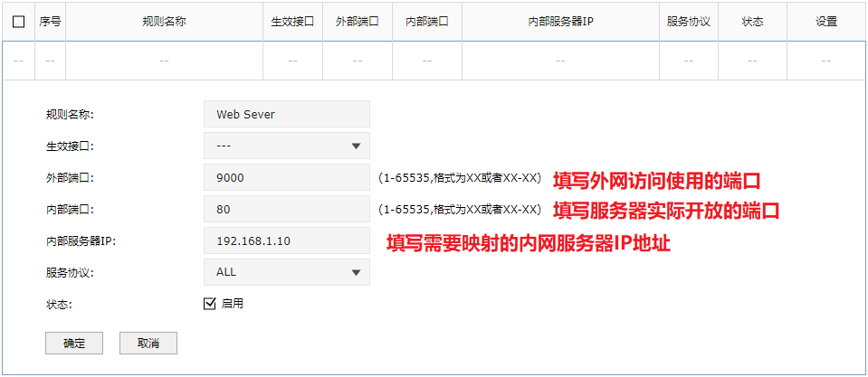Cancel the rule with the 取消 button
Image resolution: width=868 pixels, height=377 pixels.
point(148,344)
